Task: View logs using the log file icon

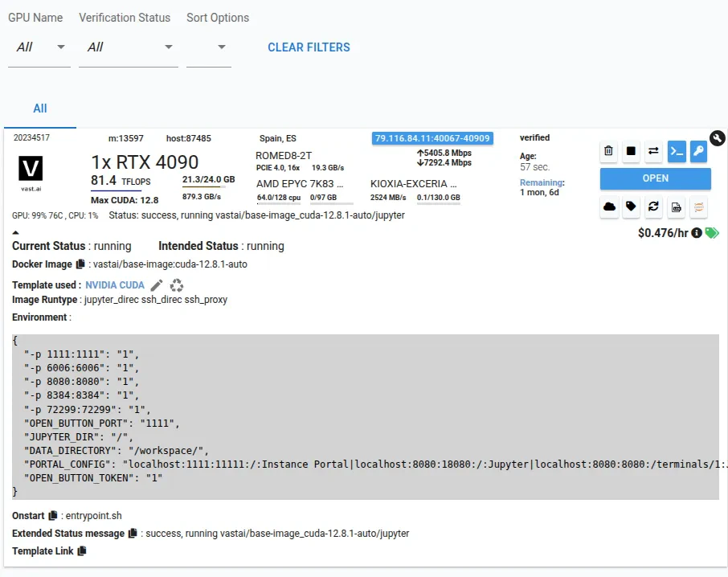Action: coord(676,207)
